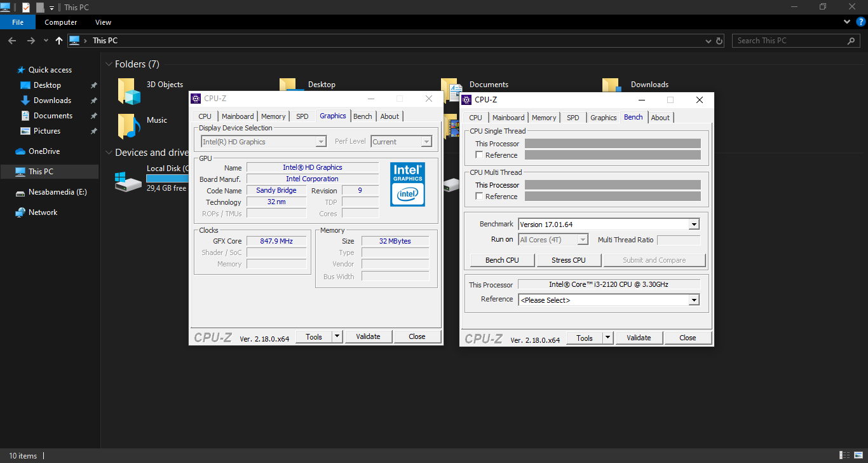Expand the Benchmark version dropdown

click(x=694, y=225)
